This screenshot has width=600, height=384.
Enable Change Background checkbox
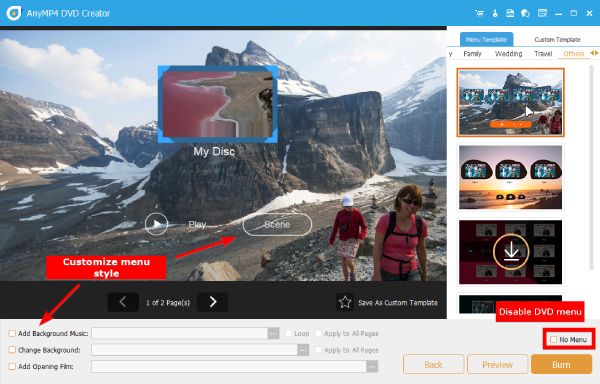pyautogui.click(x=12, y=350)
